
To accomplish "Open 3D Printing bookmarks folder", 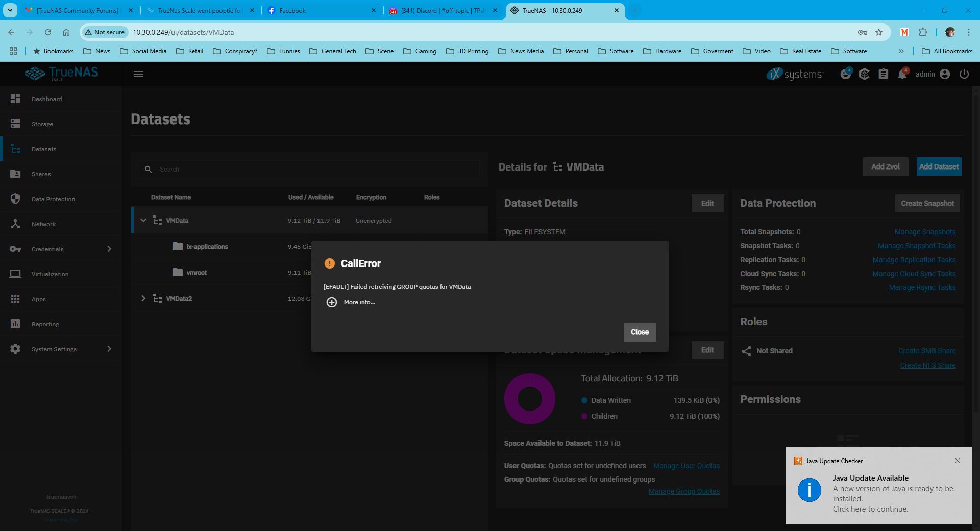I will pyautogui.click(x=467, y=51).
